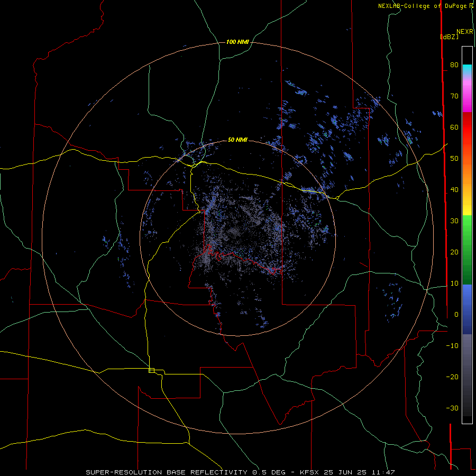Screen dimensions: 476x476
Task: Click the 25 JUN 25 11:47 timestamp
Action: (x=359, y=472)
